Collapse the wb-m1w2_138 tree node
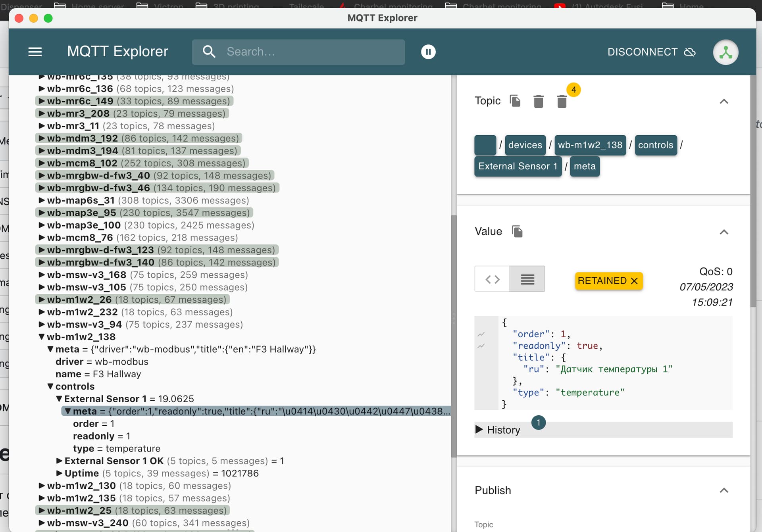This screenshot has width=762, height=532. click(41, 337)
